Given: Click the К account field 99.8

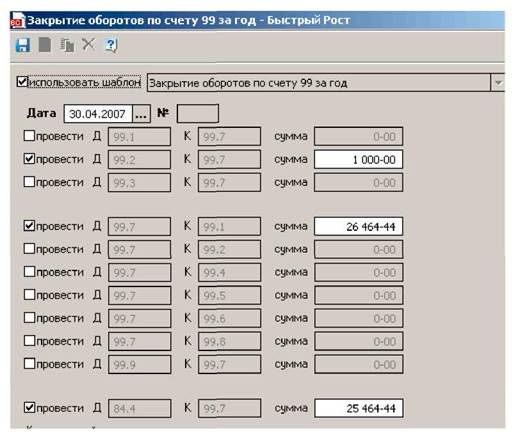Looking at the screenshot, I should tap(229, 342).
